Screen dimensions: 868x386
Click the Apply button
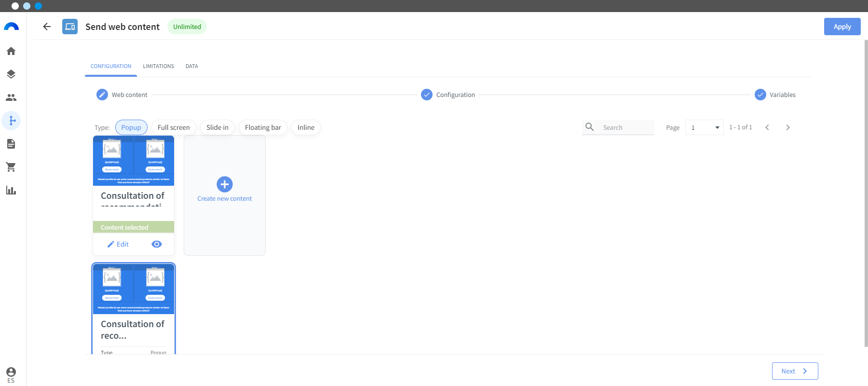coord(842,27)
